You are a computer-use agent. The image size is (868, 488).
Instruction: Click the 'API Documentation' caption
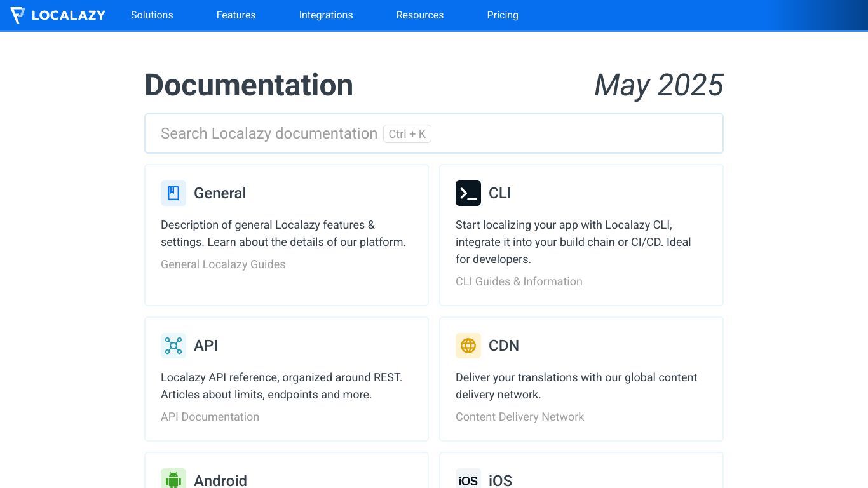tap(210, 417)
